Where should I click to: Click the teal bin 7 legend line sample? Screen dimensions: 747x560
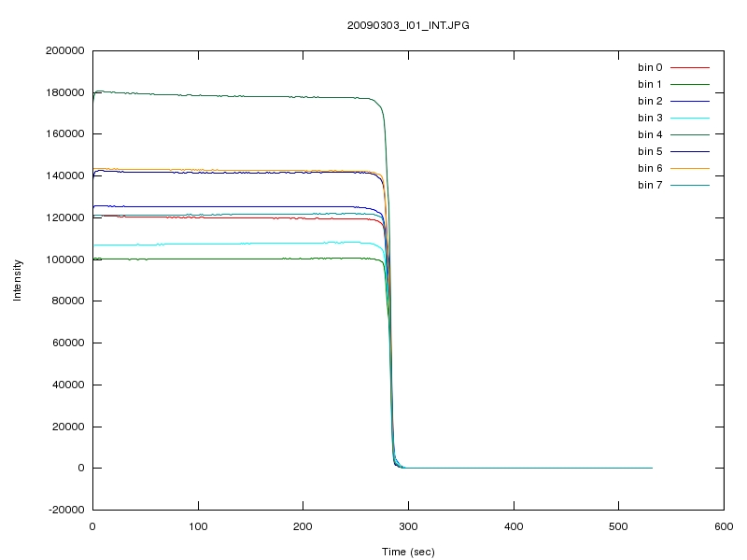coord(690,185)
